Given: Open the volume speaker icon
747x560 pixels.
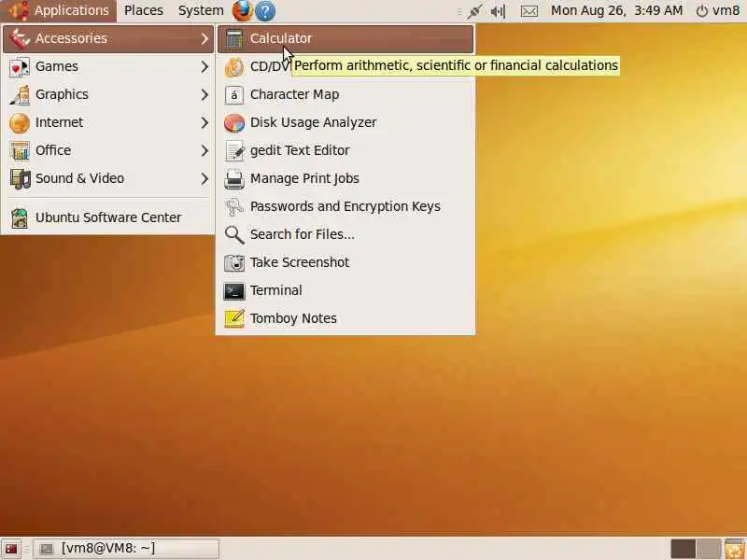Looking at the screenshot, I should click(x=498, y=11).
